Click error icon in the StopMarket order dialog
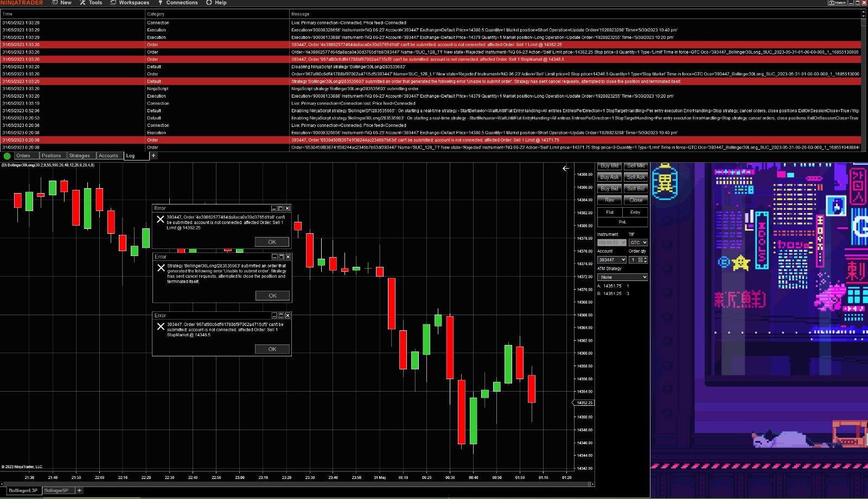Screen dimensions: 868x499 tap(161, 327)
